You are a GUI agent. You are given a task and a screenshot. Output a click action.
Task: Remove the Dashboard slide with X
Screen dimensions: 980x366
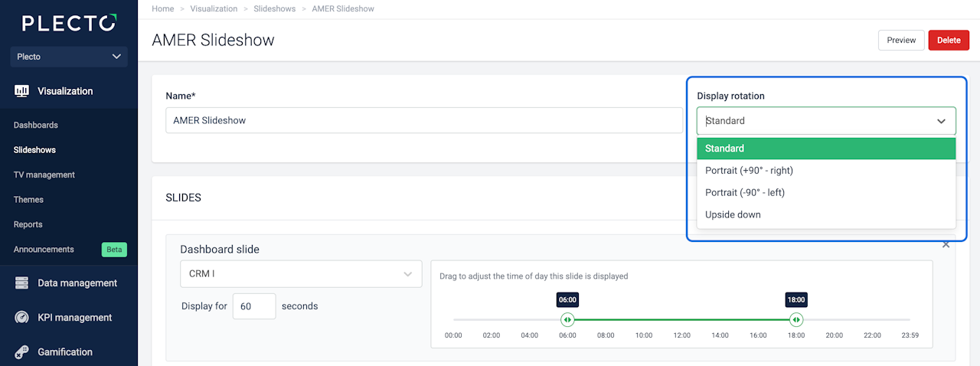click(946, 244)
